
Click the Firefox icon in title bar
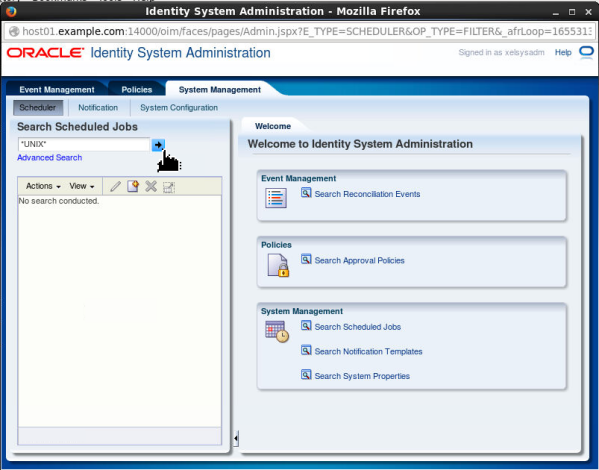point(11,11)
